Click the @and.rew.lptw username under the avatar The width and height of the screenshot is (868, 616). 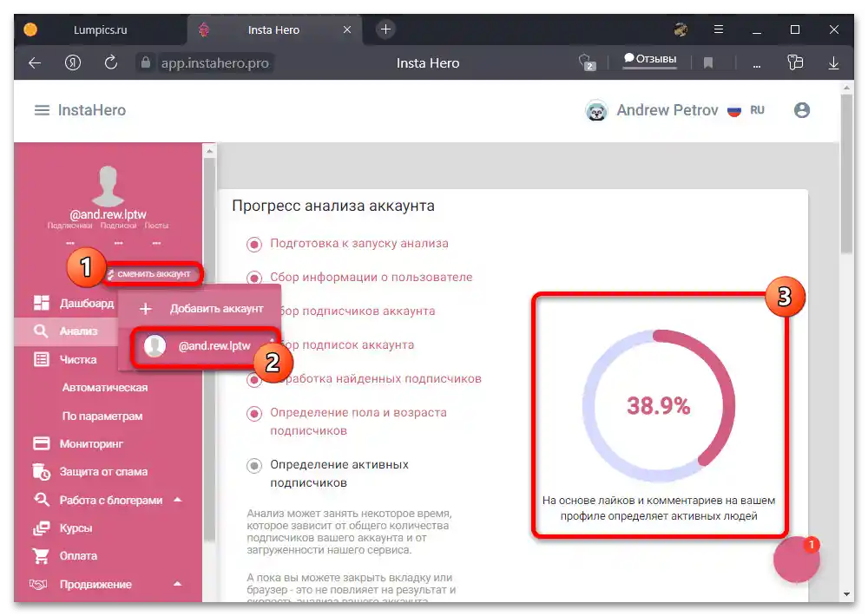pos(108,215)
